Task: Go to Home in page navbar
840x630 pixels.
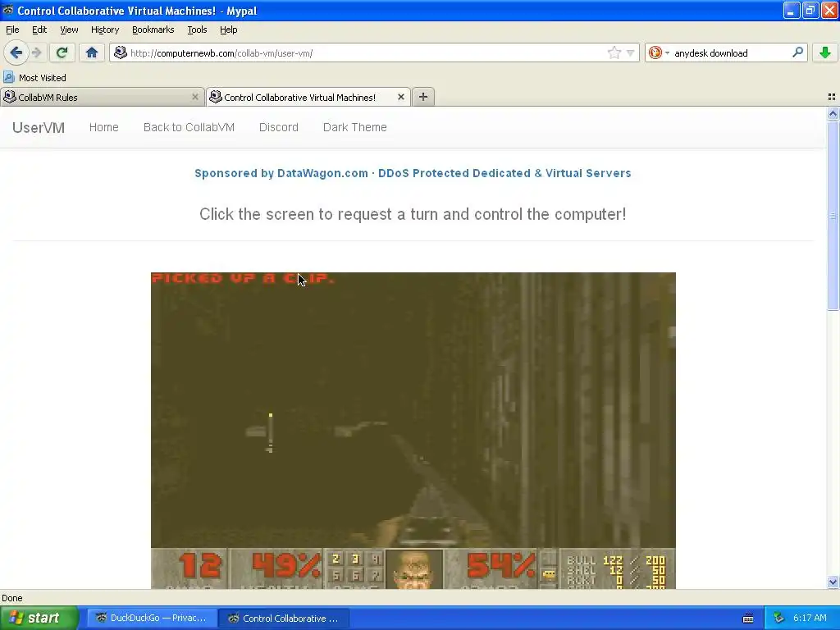Action: (x=104, y=127)
